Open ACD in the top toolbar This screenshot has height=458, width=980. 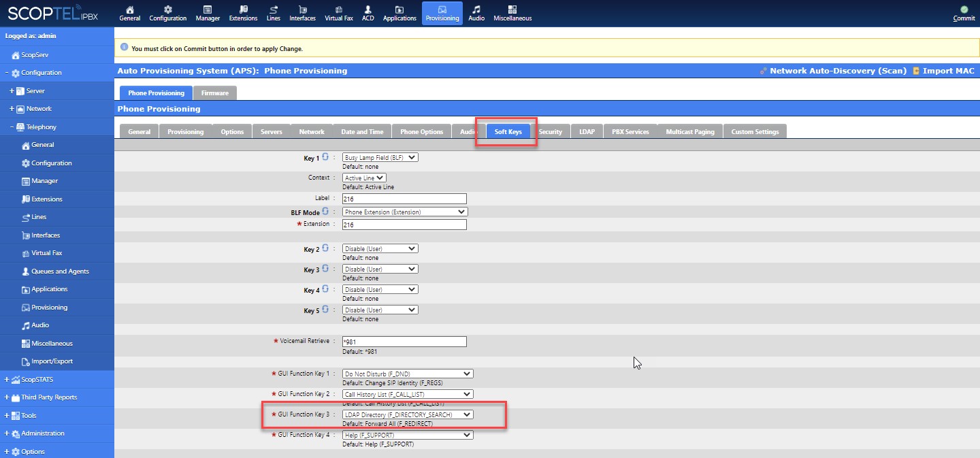pyautogui.click(x=368, y=13)
